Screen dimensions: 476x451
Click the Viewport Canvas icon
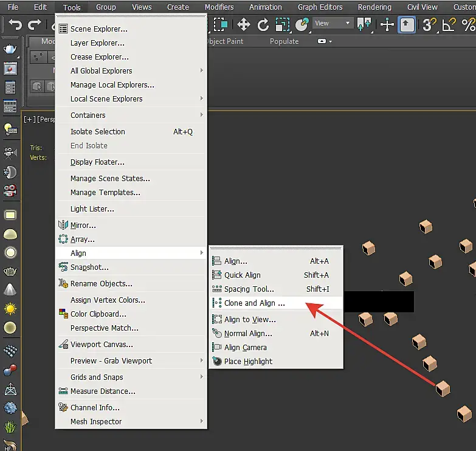pyautogui.click(x=63, y=344)
